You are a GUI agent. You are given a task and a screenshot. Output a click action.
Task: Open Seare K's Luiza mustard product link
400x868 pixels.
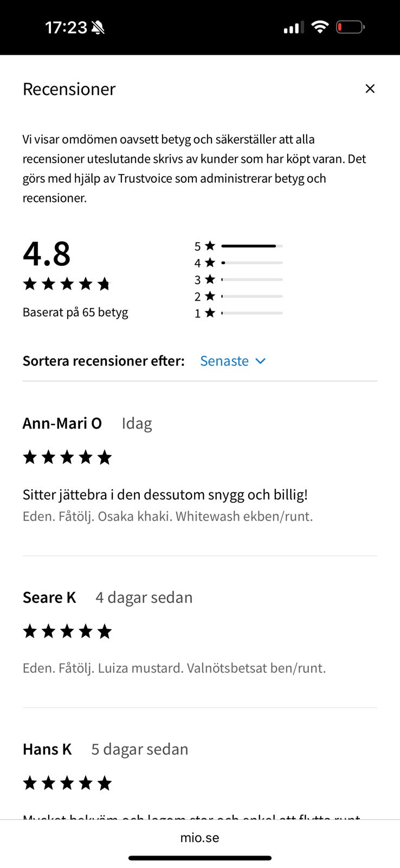click(174, 668)
